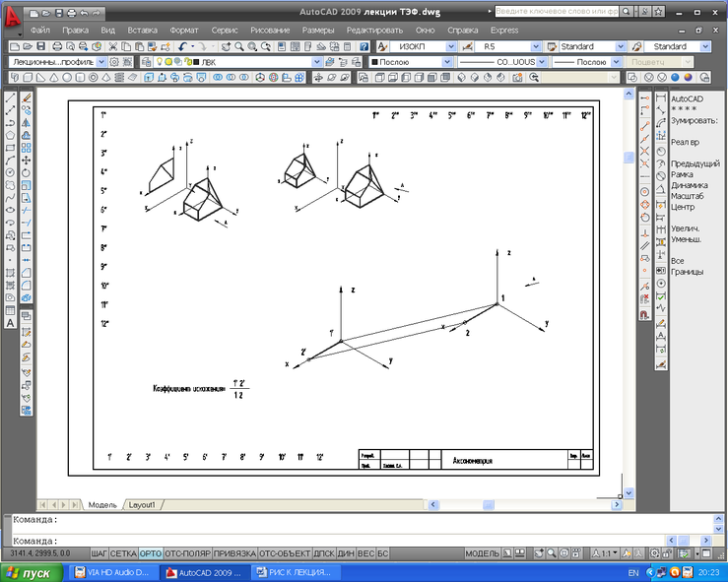Select the Spline drawing tool
The width and height of the screenshot is (728, 582).
pos(10,198)
